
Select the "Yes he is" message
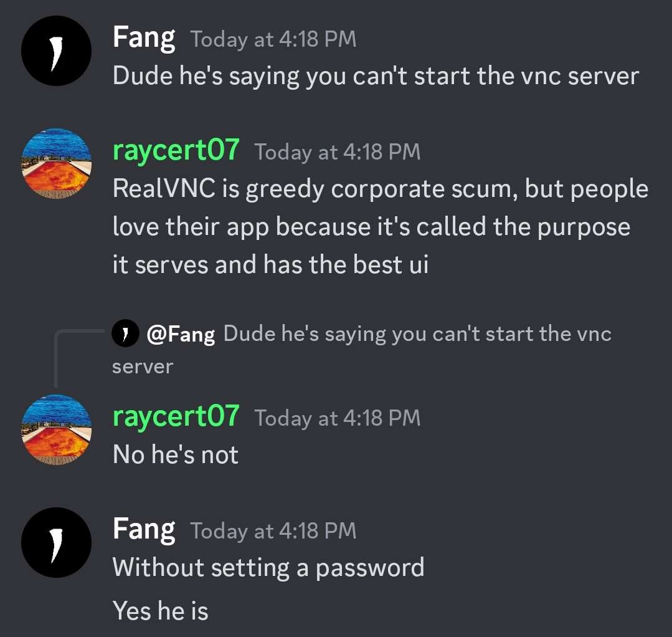point(161,610)
